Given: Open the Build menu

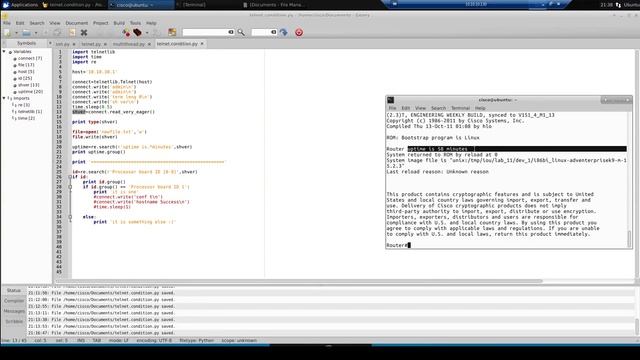Looking at the screenshot, I should [x=119, y=23].
